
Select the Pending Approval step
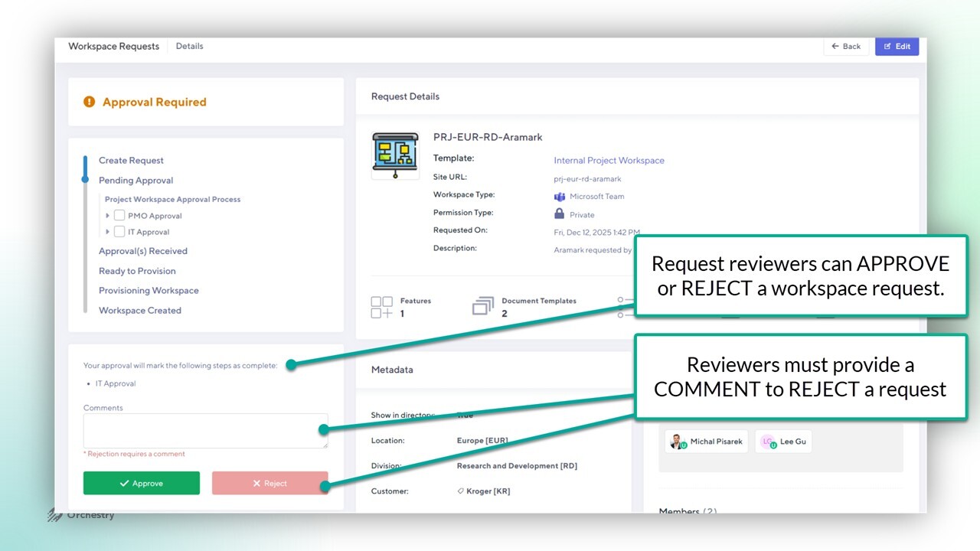pyautogui.click(x=136, y=181)
